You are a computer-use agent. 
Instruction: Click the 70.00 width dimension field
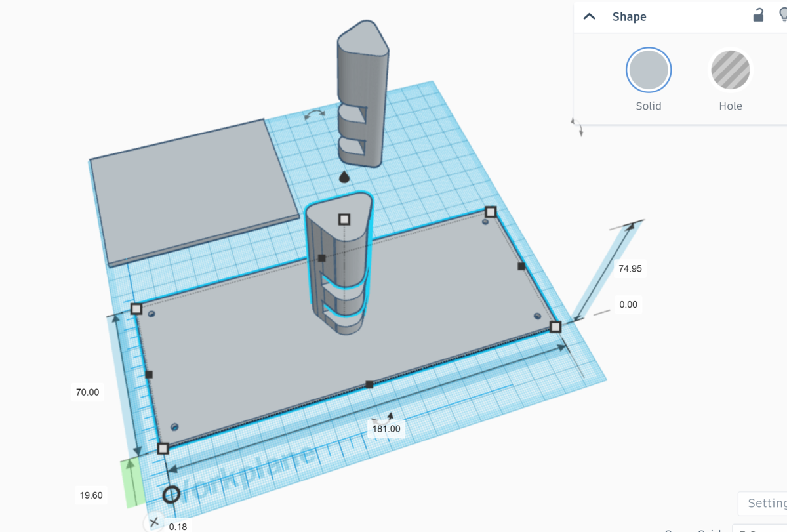pos(87,392)
